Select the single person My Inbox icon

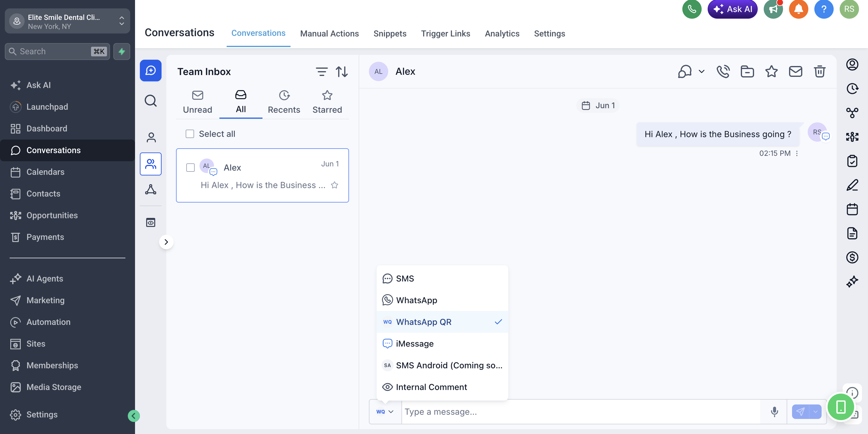[151, 137]
